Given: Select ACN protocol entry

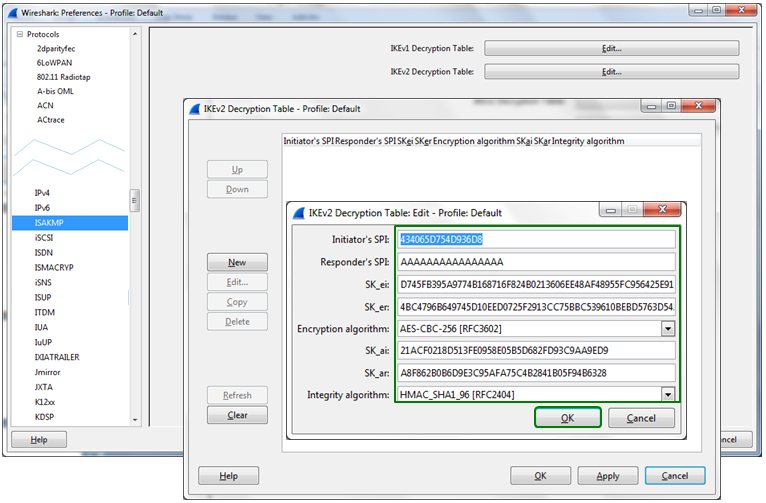Looking at the screenshot, I should coord(45,105).
